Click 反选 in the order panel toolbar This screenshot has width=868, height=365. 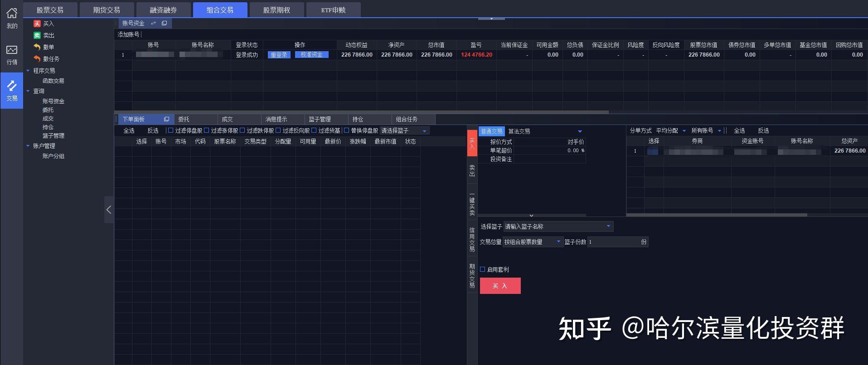pyautogui.click(x=153, y=130)
